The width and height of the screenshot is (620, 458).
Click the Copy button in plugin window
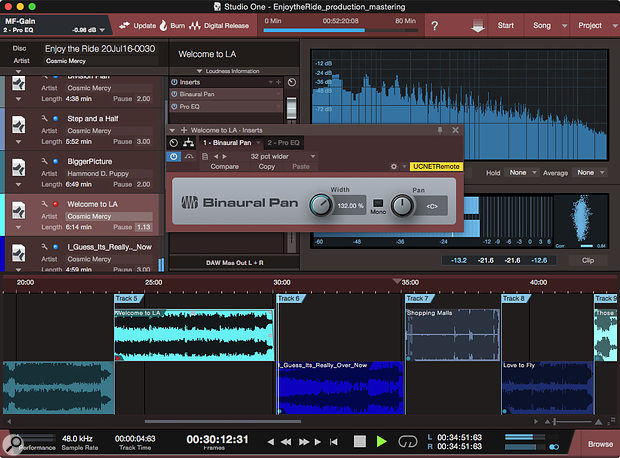[267, 167]
